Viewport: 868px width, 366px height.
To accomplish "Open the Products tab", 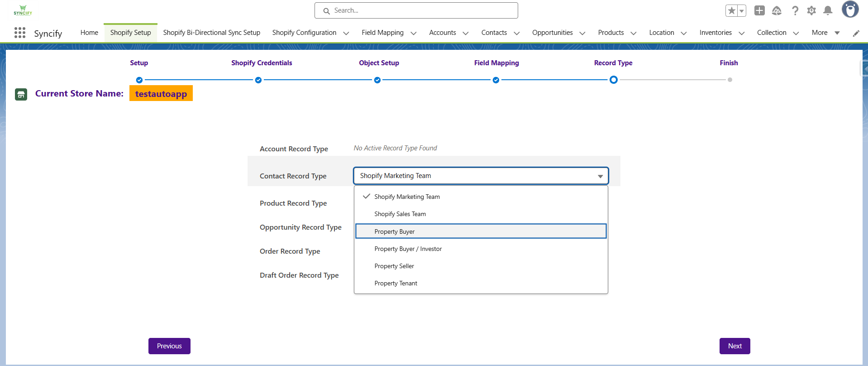I will (x=610, y=33).
